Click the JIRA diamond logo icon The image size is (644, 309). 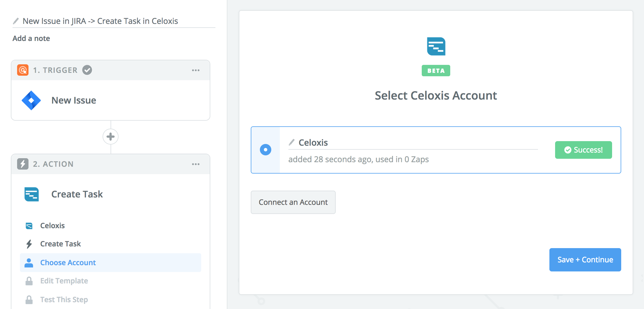(x=31, y=100)
